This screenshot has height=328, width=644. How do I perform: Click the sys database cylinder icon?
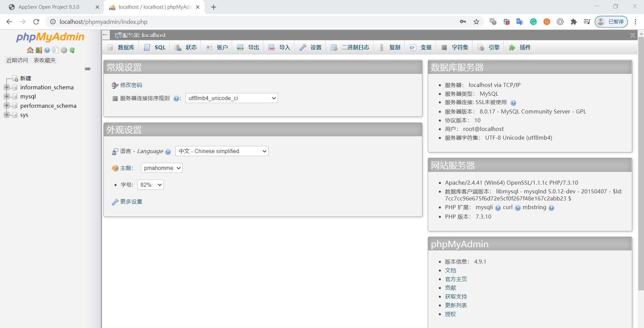14,115
